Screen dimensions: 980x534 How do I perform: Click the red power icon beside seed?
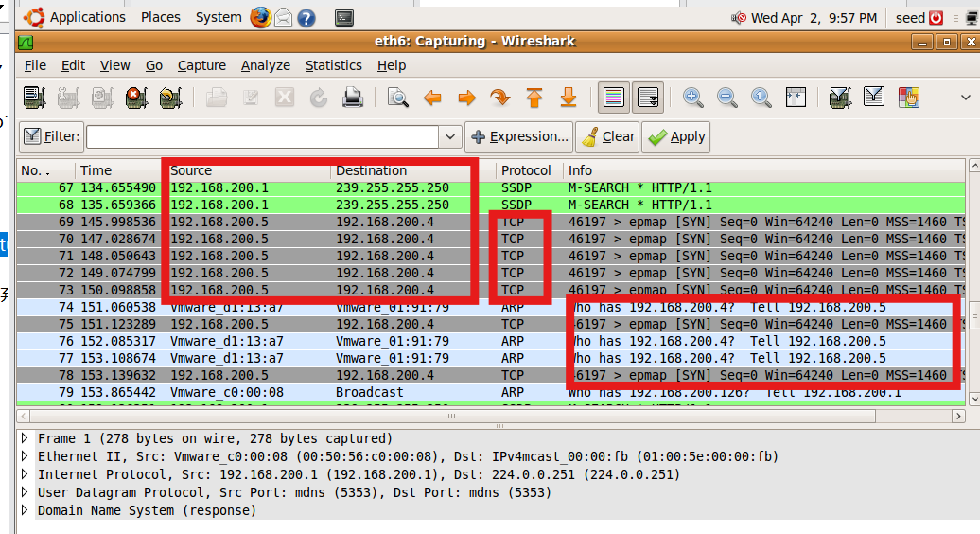click(936, 18)
